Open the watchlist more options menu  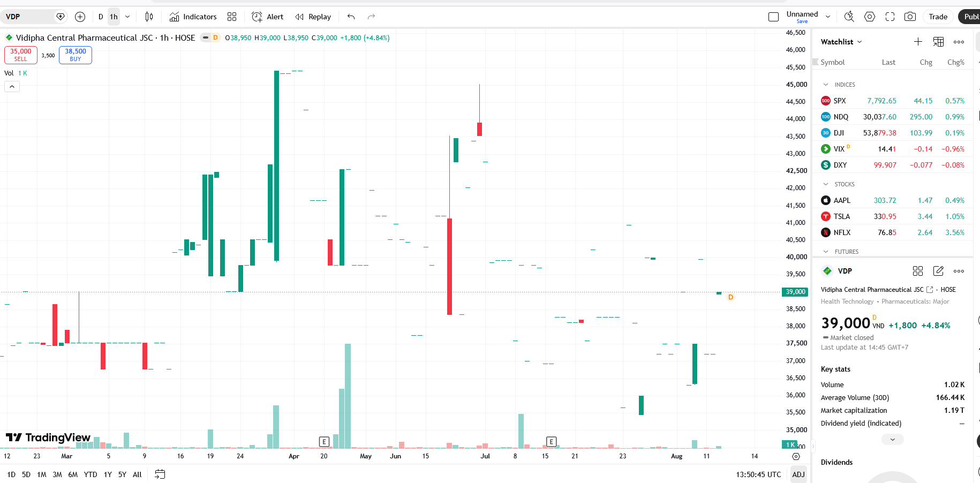click(x=959, y=42)
